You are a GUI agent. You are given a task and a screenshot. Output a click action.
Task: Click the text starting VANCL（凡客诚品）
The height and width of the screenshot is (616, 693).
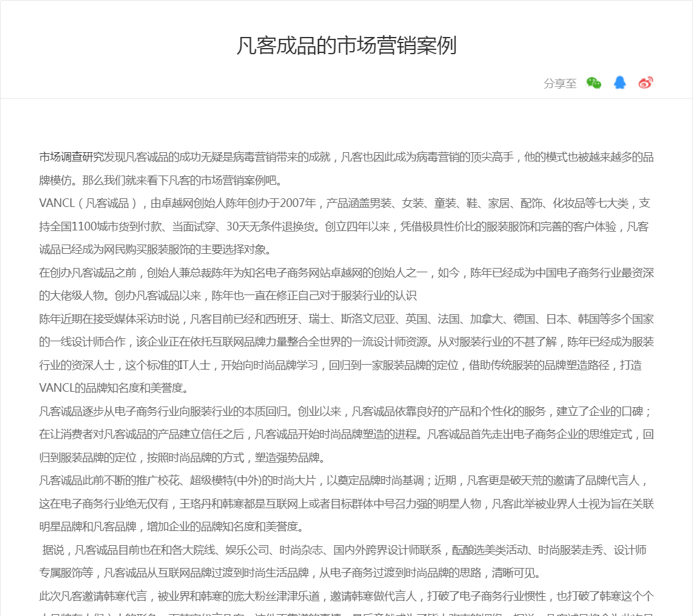(344, 203)
